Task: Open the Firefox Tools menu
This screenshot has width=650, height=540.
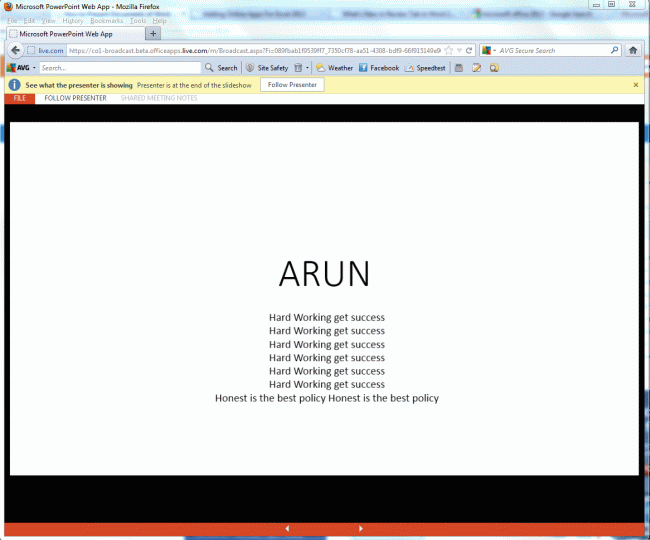Action: click(x=138, y=21)
